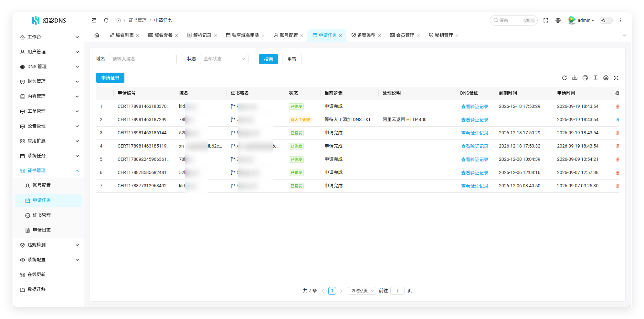Open 证书管理 submenu item under certificates

click(x=48, y=215)
